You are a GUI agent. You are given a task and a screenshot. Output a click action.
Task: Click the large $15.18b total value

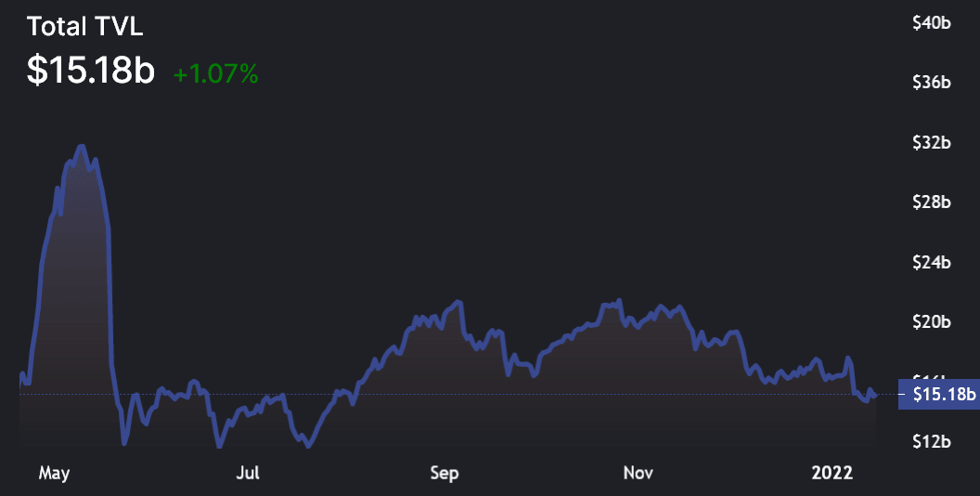(90, 72)
